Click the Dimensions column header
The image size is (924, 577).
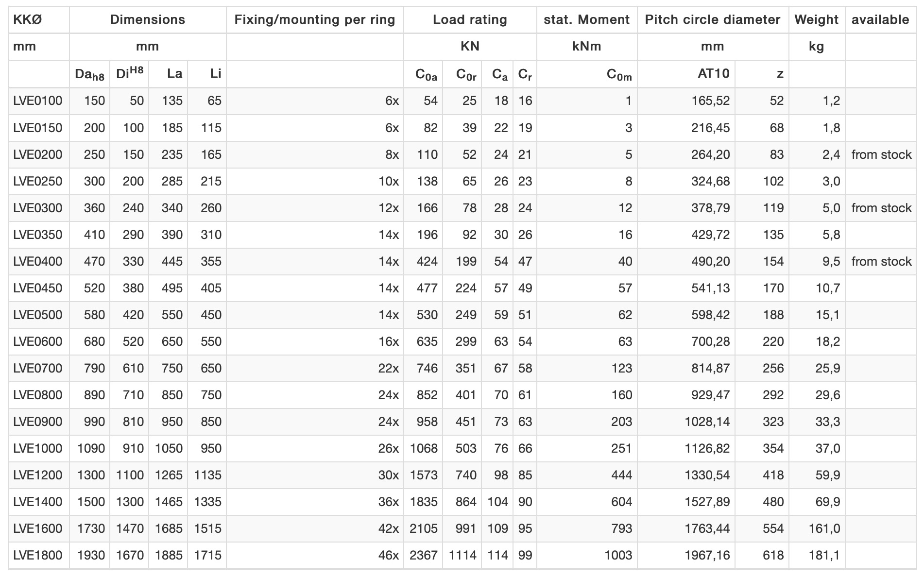pyautogui.click(x=148, y=19)
